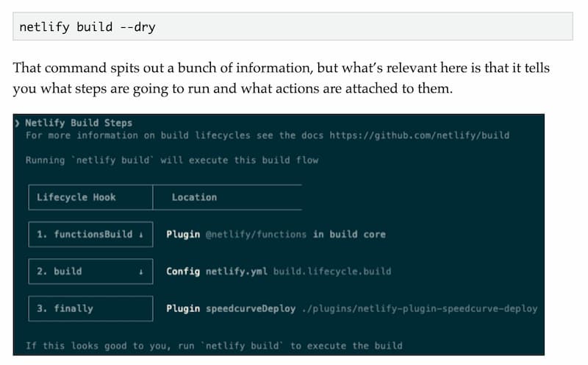The width and height of the screenshot is (588, 365).
Task: Click the netlify build --dry code block
Action: [293, 27]
